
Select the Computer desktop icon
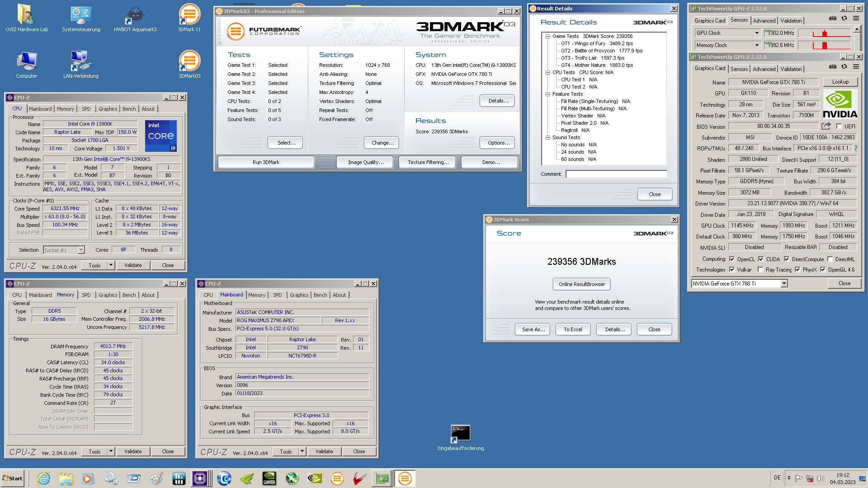[27, 65]
